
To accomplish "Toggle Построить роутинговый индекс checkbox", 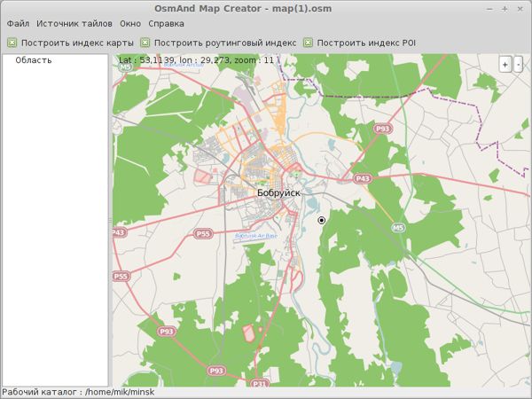I will tap(145, 43).
